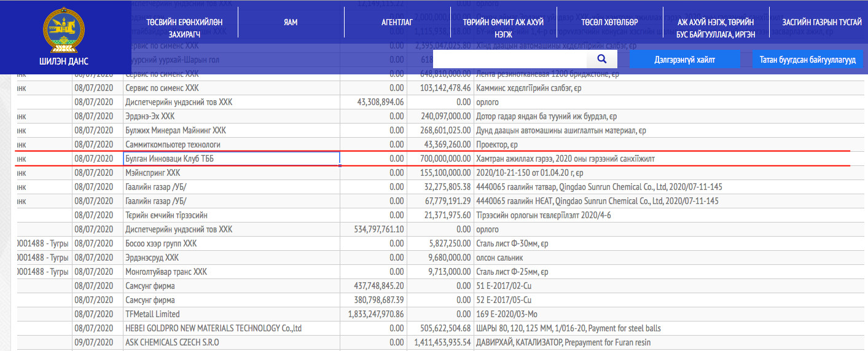Image resolution: width=868 pixels, height=351 pixels.
Task: Open Төсвийн ерөнхийлөн захирагч menu
Action: [x=184, y=28]
